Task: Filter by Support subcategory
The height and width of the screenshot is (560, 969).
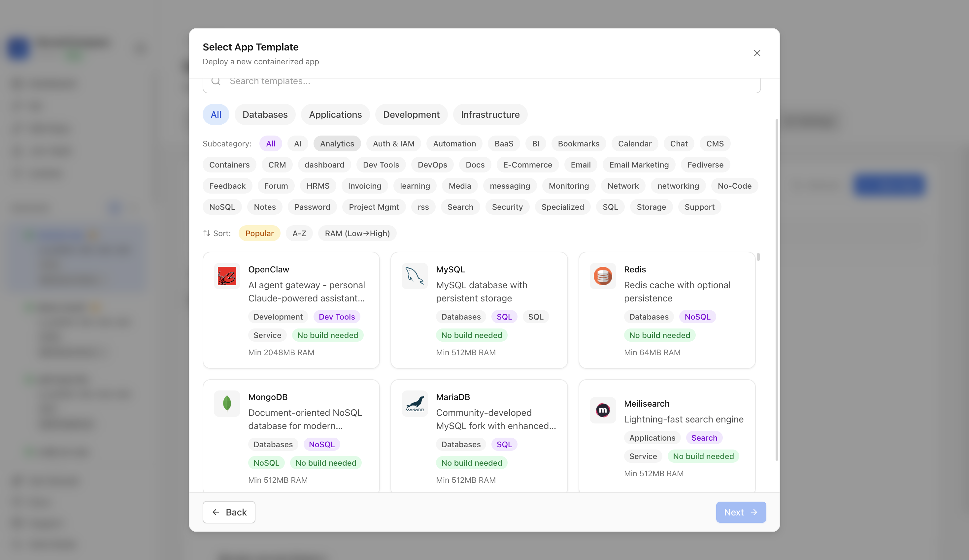Action: [699, 207]
